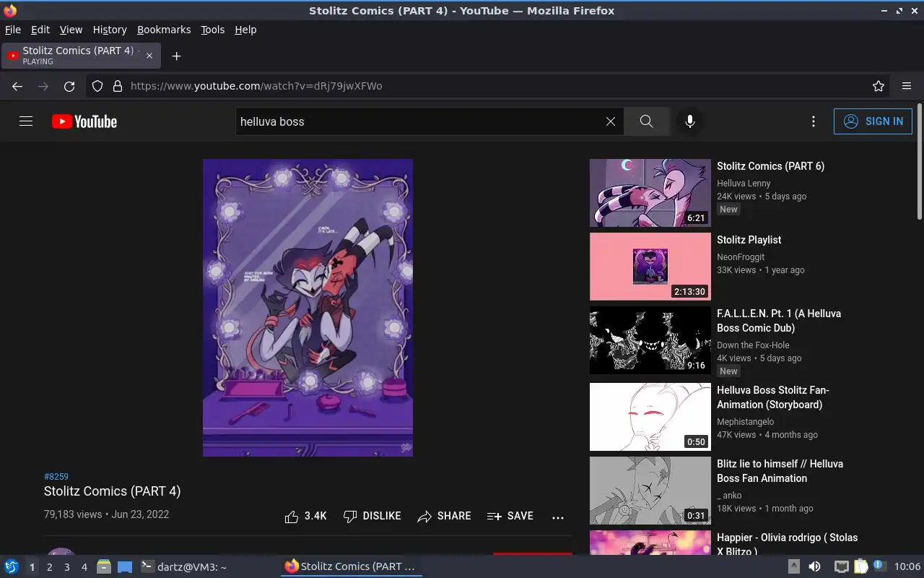Start voice search with the microphone
924x578 pixels.
(x=690, y=121)
